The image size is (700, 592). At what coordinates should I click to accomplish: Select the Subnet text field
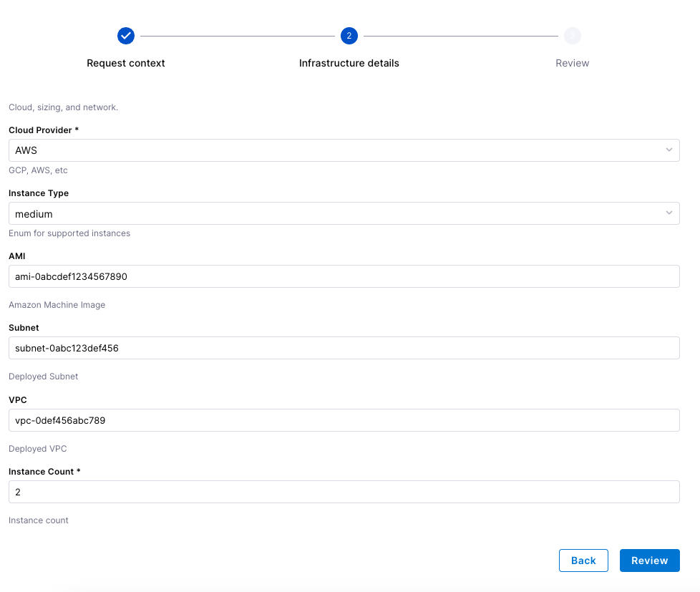click(344, 348)
